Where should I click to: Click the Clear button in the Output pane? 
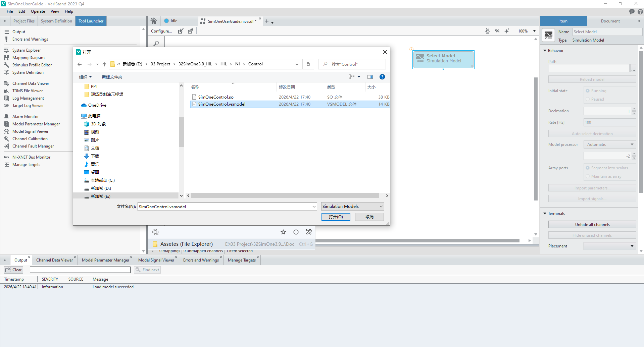point(13,270)
